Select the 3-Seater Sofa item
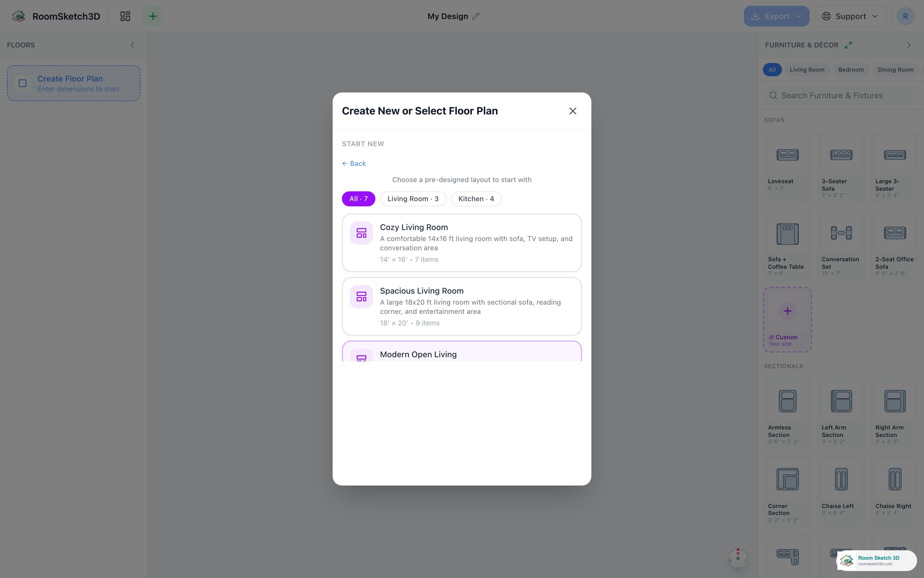924x578 pixels. click(841, 166)
